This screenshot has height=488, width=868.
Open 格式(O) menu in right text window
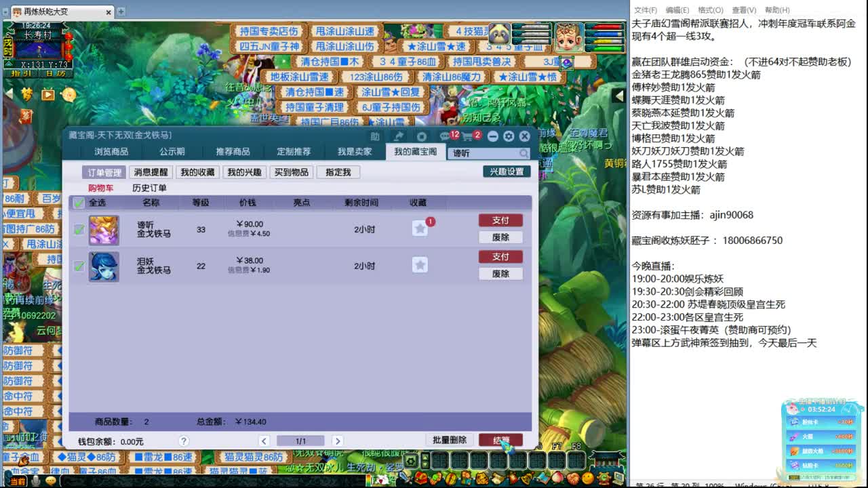(711, 10)
